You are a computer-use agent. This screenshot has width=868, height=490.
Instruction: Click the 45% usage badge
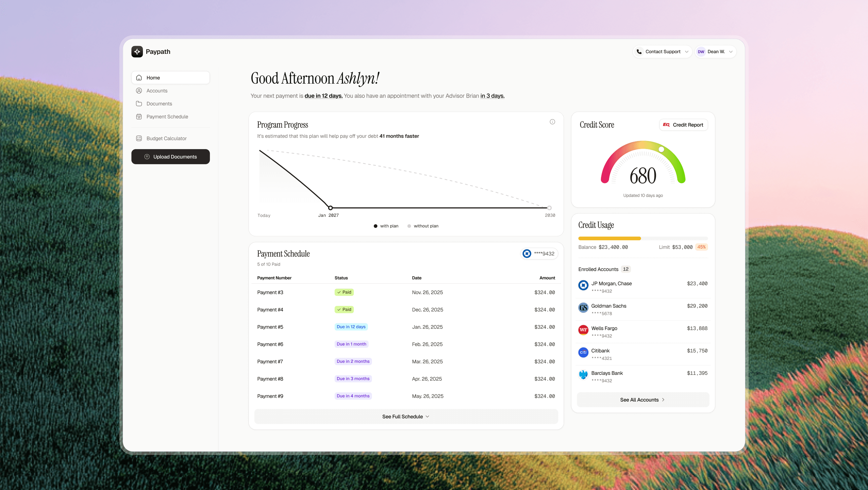pos(702,247)
